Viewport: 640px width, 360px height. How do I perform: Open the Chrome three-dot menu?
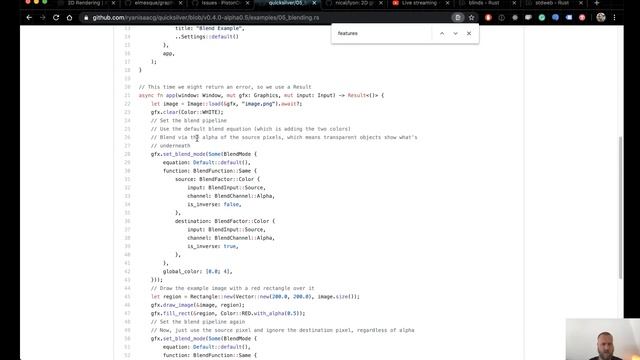coord(614,18)
